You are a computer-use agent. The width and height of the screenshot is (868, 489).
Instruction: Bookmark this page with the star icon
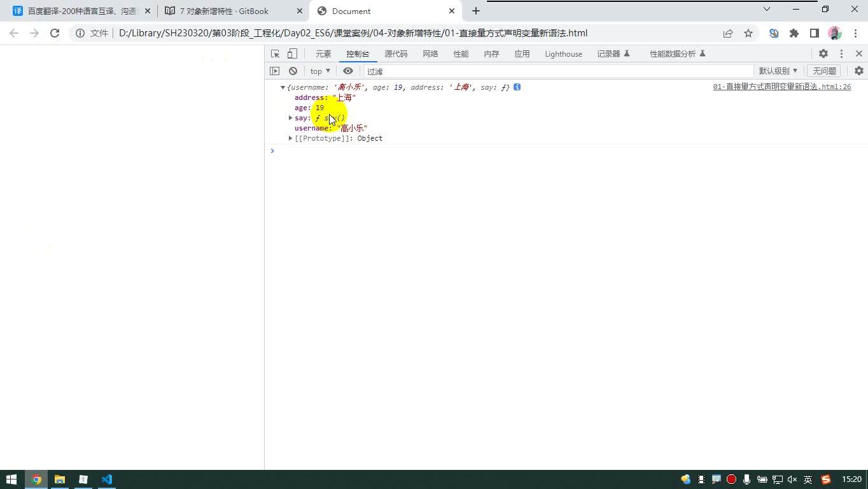pyautogui.click(x=748, y=33)
